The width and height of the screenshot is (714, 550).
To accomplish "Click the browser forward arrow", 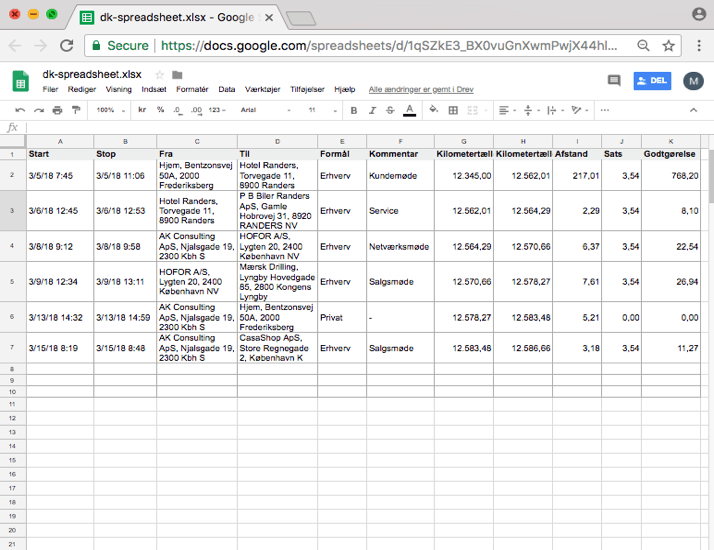I will point(41,46).
